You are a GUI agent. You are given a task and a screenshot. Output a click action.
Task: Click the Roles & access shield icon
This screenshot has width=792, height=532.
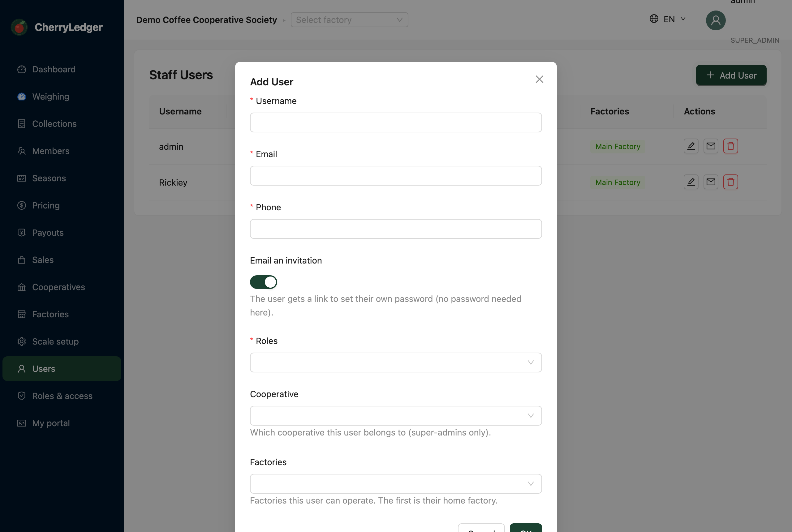[x=22, y=396]
